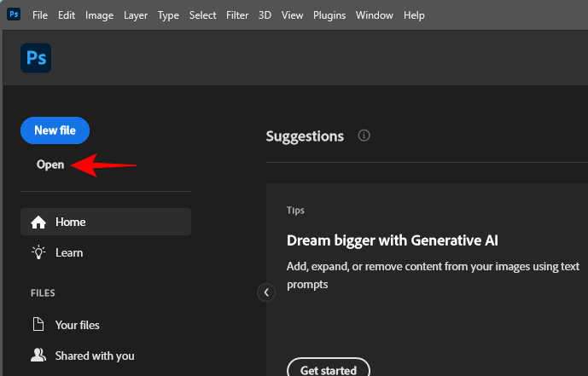Click the Photoshop icon in the title bar
Image resolution: width=588 pixels, height=376 pixels.
(x=14, y=14)
